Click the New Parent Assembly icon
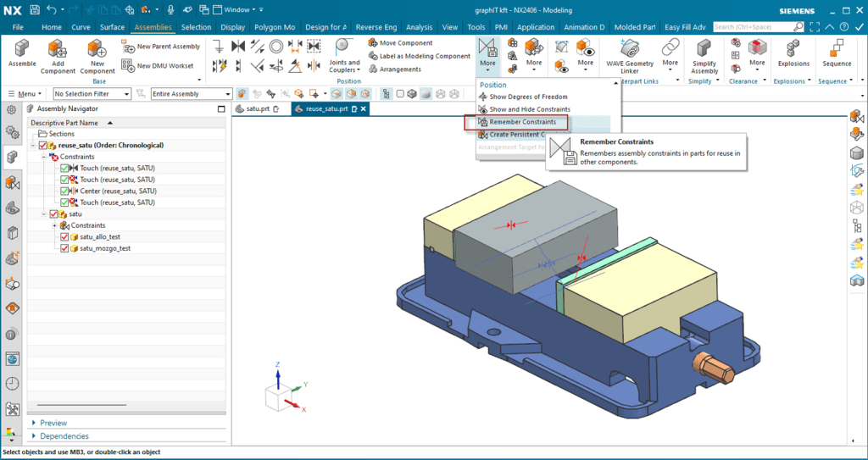The image size is (868, 460). (128, 47)
